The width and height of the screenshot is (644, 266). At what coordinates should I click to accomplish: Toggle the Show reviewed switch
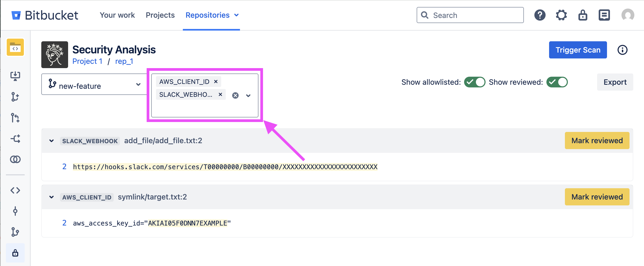pyautogui.click(x=557, y=82)
